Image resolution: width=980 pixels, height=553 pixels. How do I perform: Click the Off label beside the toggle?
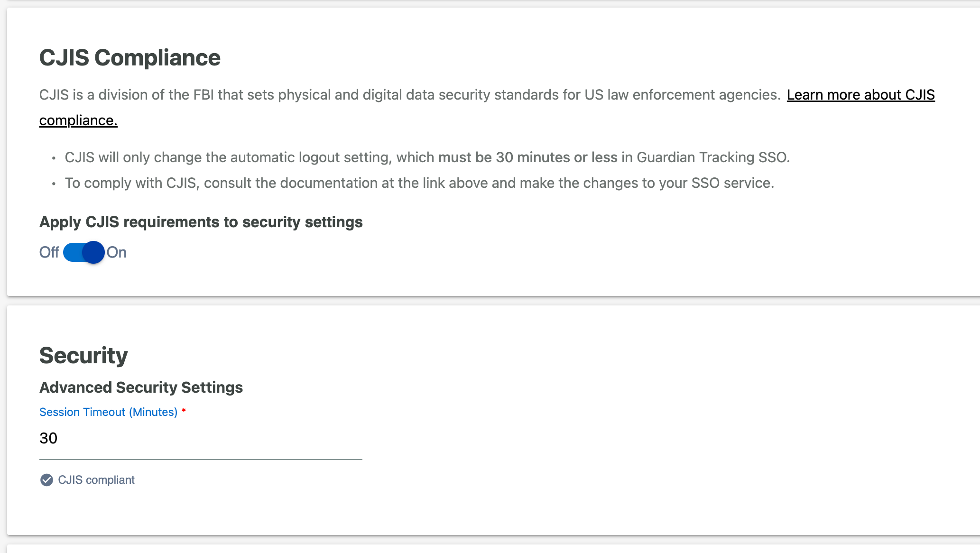[49, 252]
